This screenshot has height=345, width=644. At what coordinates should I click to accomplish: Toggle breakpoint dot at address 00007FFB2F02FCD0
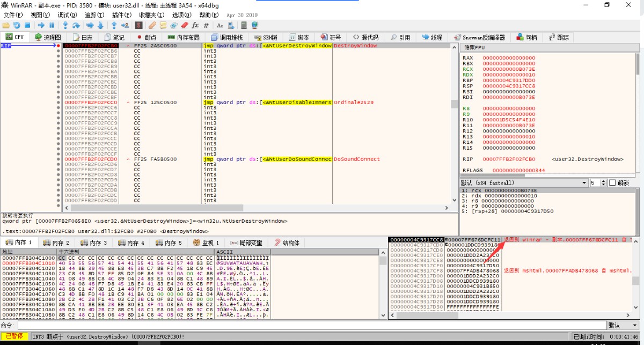pos(58,159)
